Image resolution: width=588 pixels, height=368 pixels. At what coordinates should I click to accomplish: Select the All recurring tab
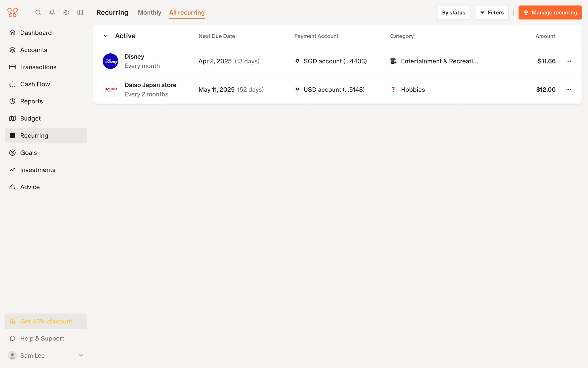187,13
